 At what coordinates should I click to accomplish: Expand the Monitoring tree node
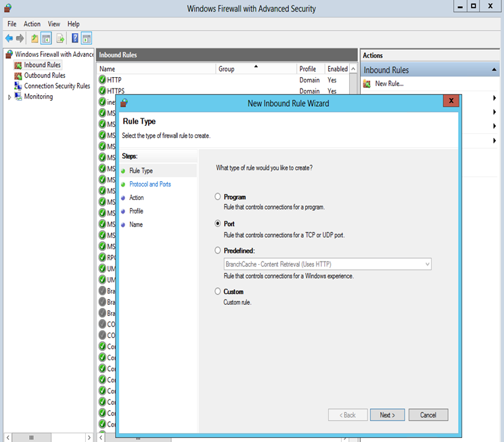[x=9, y=97]
